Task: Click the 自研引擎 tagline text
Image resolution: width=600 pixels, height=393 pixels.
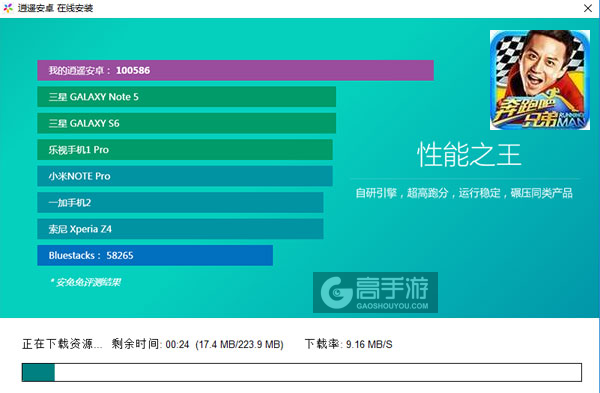Action: click(x=464, y=193)
